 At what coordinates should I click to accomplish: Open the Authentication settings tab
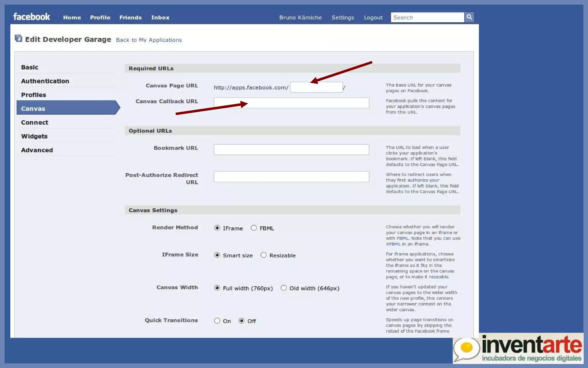click(45, 81)
